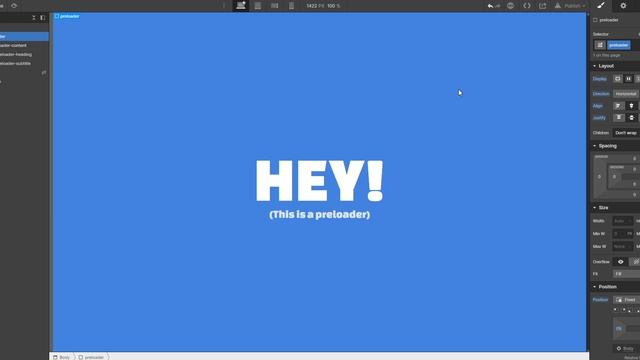Select preloader-heading in navigator
This screenshot has width=640, height=360.
16,54
